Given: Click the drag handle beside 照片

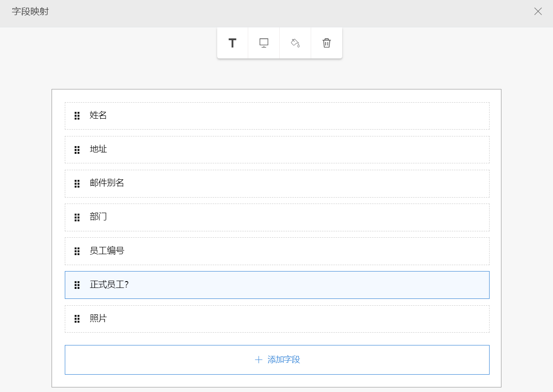Looking at the screenshot, I should tap(77, 319).
